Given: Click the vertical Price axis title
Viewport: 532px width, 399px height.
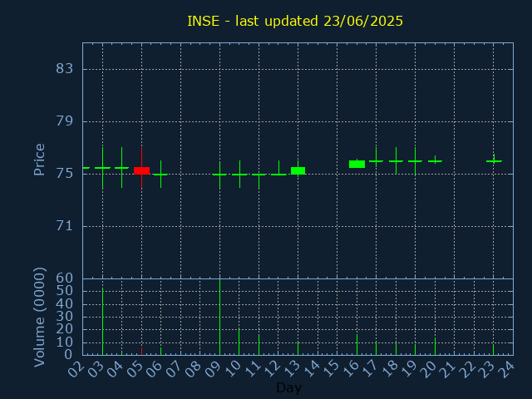Looking at the screenshot, I should pos(39,160).
